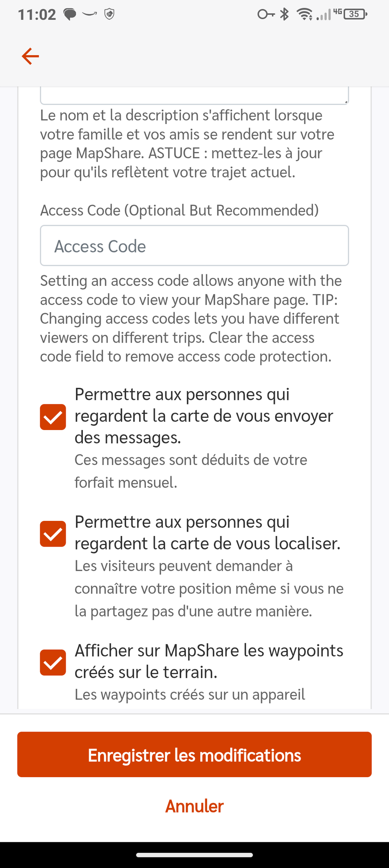This screenshot has width=389, height=868.
Task: Toggle showing field waypoints on MapShare
Action: (x=53, y=662)
